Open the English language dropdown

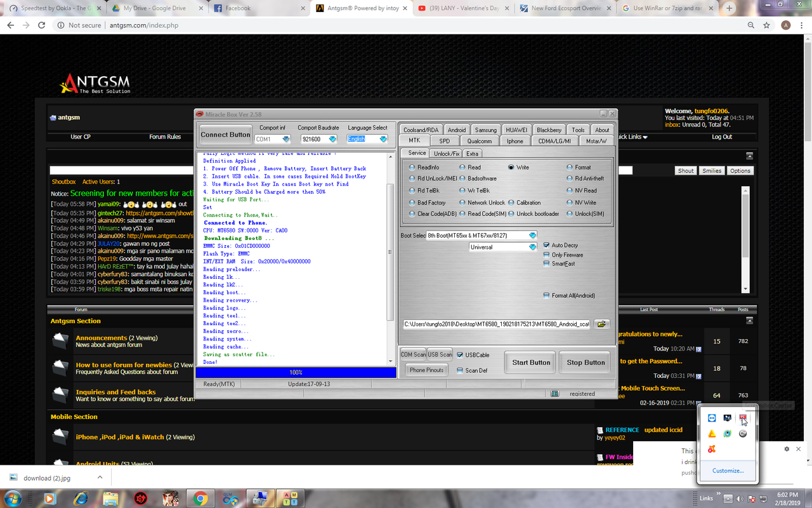(x=383, y=139)
